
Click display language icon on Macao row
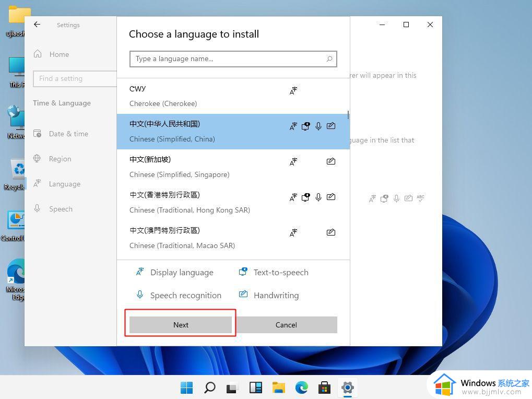coord(293,233)
